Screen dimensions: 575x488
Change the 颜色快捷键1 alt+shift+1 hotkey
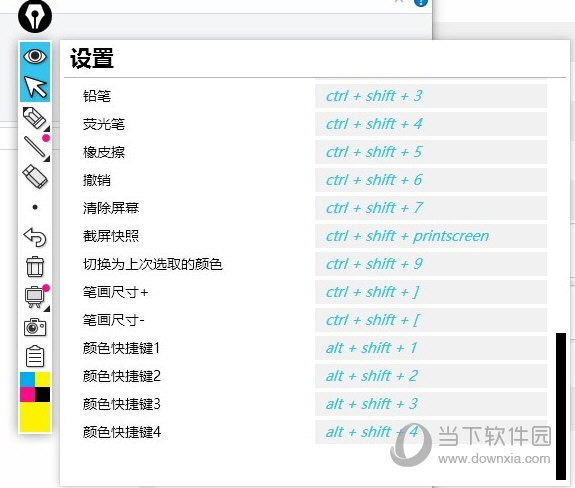coord(431,348)
